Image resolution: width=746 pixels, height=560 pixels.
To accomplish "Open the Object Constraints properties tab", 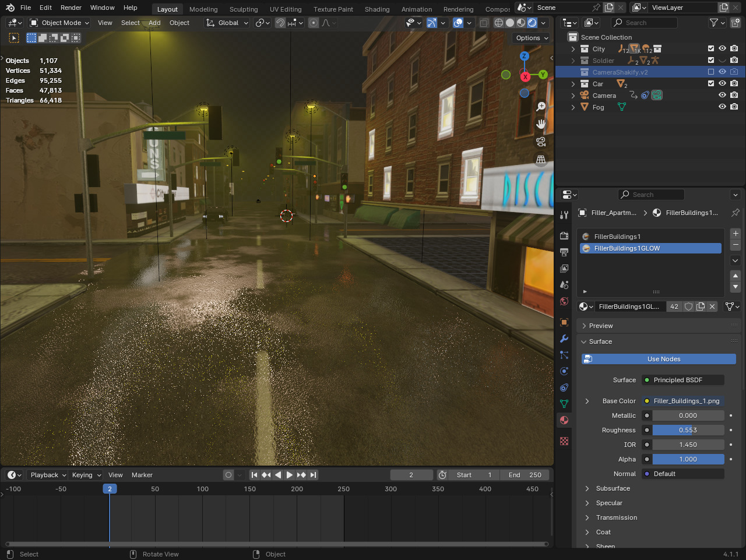I will pos(564,388).
